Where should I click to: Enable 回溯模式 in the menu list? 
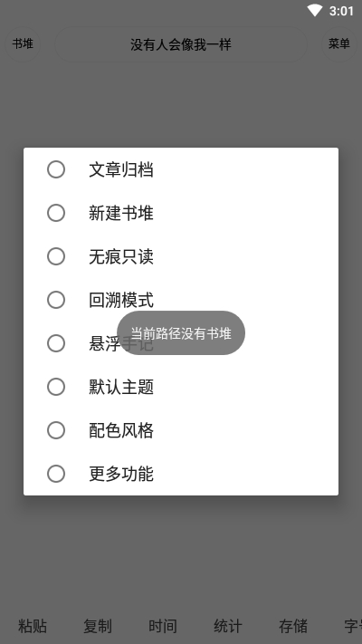pos(181,300)
